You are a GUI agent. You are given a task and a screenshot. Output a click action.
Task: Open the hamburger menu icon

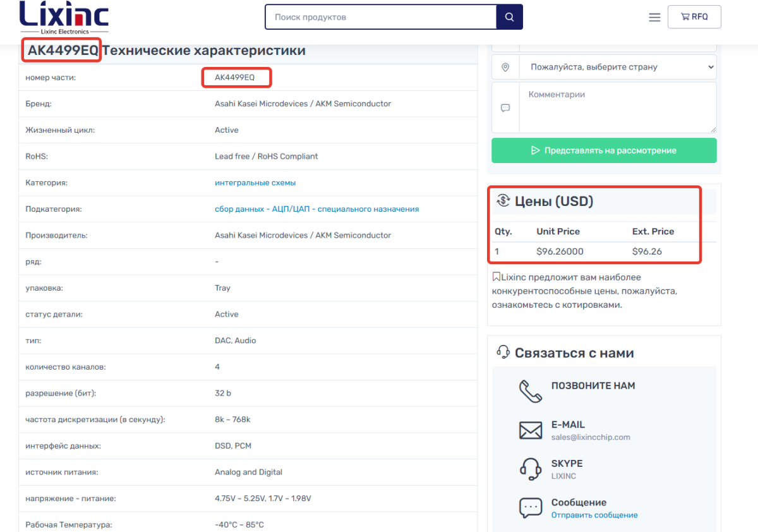click(x=654, y=17)
